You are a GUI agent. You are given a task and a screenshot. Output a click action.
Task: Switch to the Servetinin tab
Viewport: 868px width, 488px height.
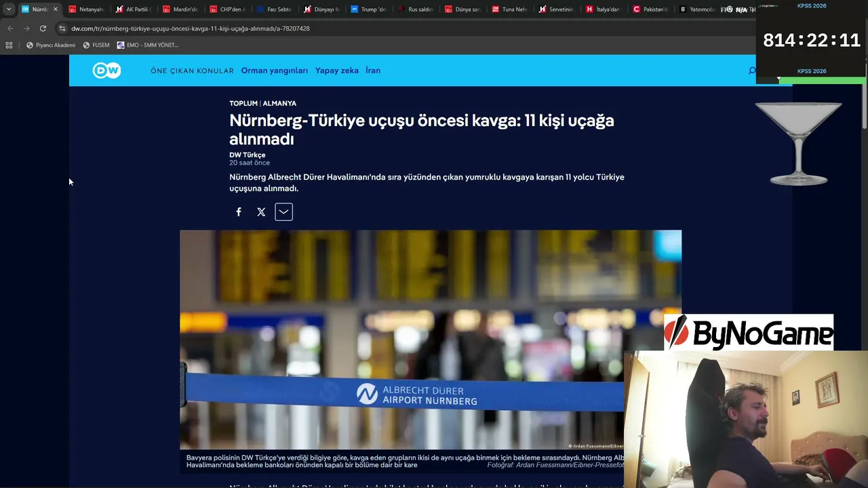(555, 9)
